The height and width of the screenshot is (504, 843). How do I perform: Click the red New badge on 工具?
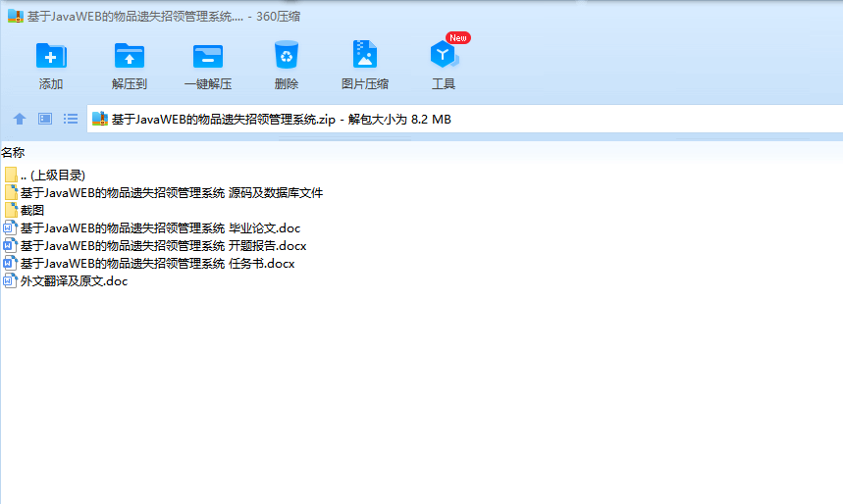[458, 37]
